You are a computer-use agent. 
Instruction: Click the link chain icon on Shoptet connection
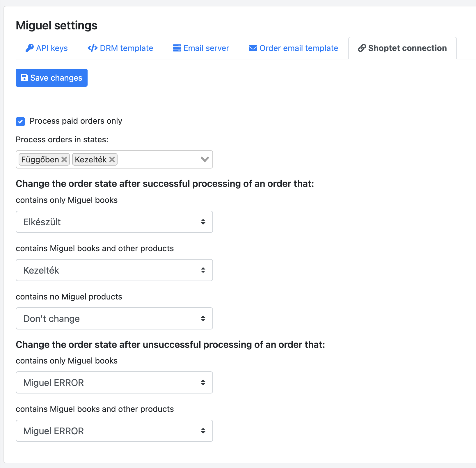coord(362,48)
